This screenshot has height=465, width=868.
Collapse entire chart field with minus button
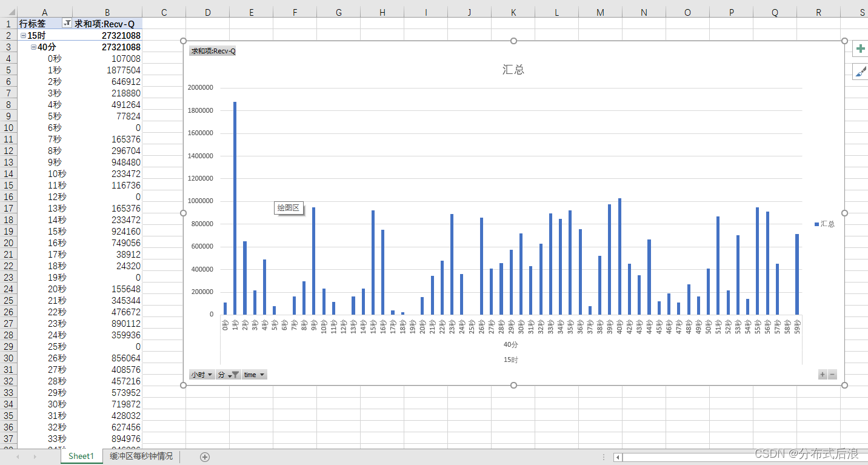[832, 375]
